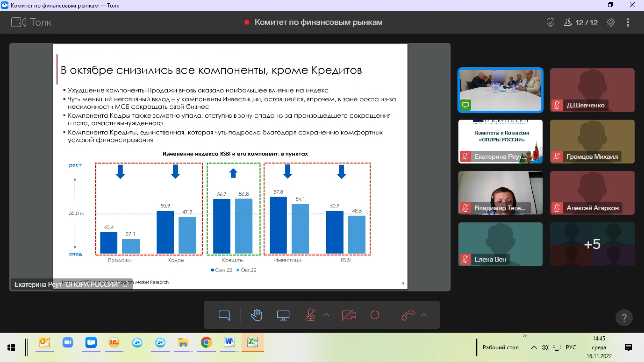644x362 pixels.
Task: Start recording the meeting
Action: 375,315
